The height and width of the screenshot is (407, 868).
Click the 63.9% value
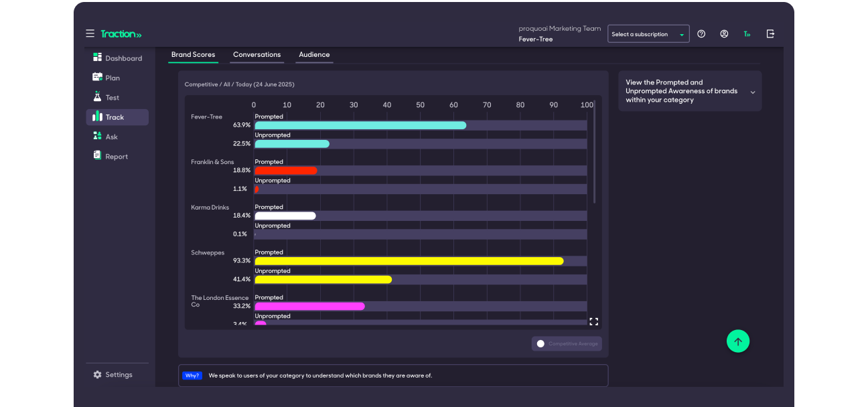coord(242,125)
